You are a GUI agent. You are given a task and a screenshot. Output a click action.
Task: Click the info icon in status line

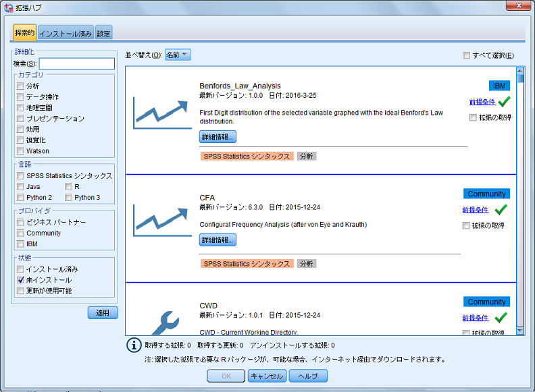pos(134,345)
